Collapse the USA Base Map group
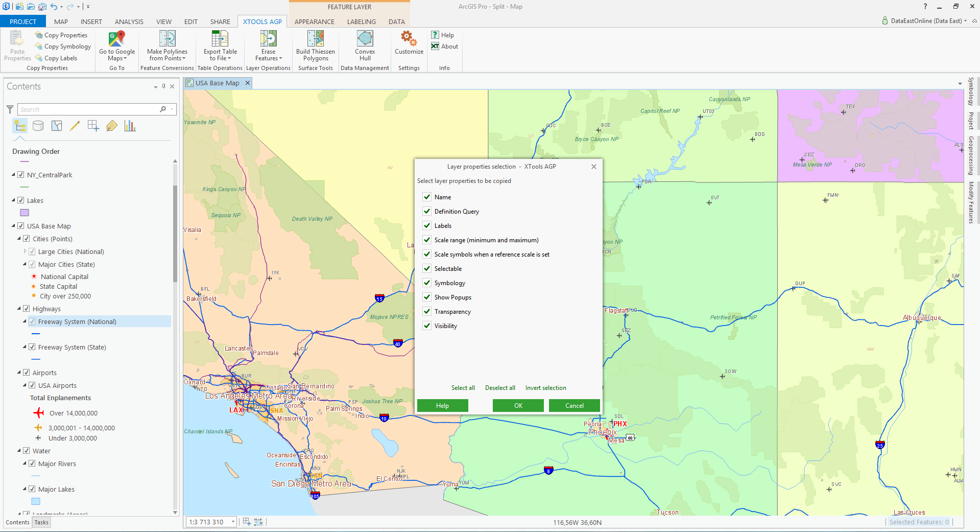The width and height of the screenshot is (980, 532). (14, 226)
